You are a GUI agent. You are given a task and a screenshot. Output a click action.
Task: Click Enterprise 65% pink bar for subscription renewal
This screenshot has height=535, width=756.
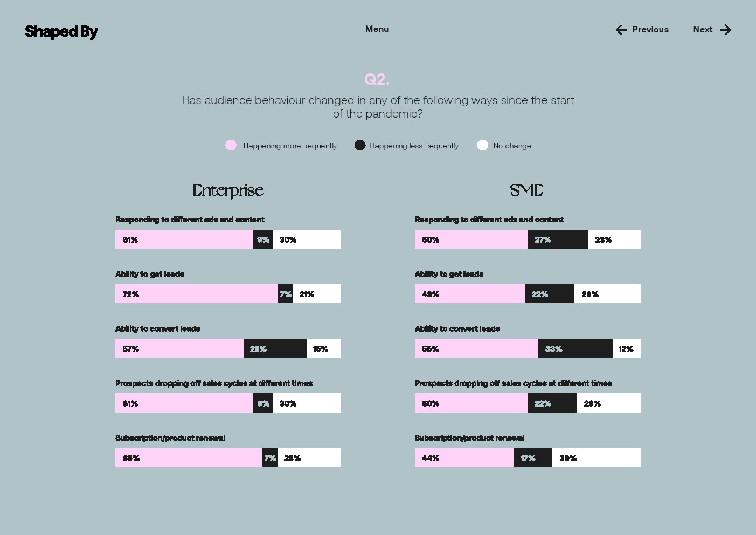188,458
